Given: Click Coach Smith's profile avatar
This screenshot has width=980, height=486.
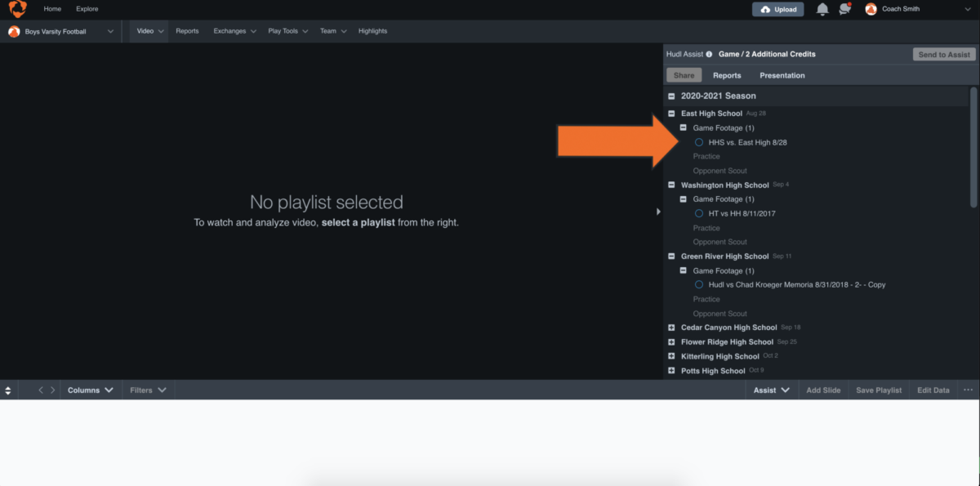Looking at the screenshot, I should (x=871, y=9).
